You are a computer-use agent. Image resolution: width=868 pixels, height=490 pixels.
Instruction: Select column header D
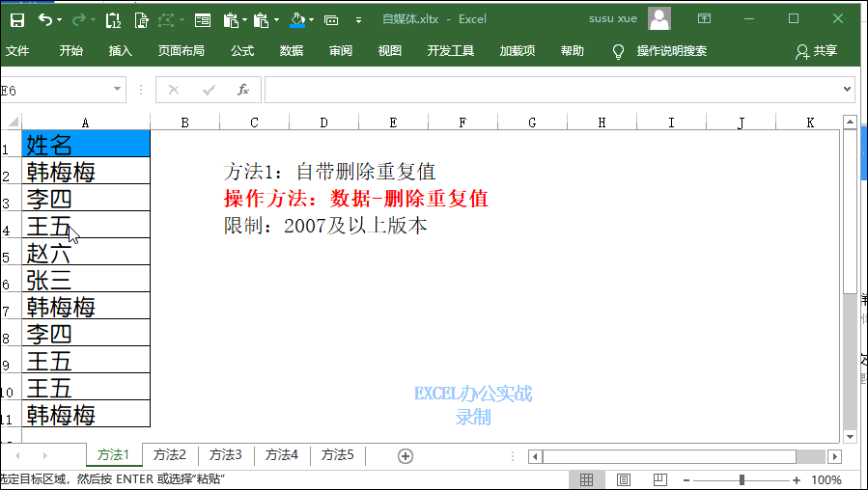pos(323,122)
